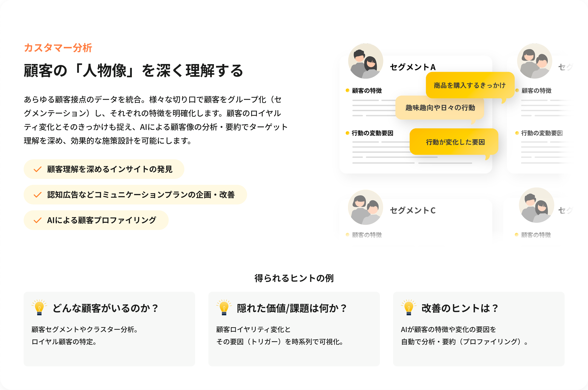Click the text ロイヤル顧客の特定。
Viewport: 588px width, 390px height.
point(64,342)
